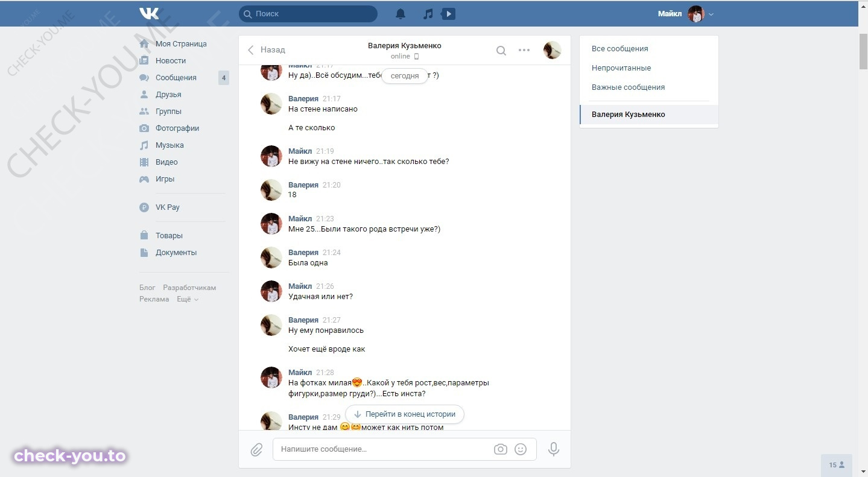The width and height of the screenshot is (868, 477).
Task: Open the notifications bell icon
Action: pos(401,14)
